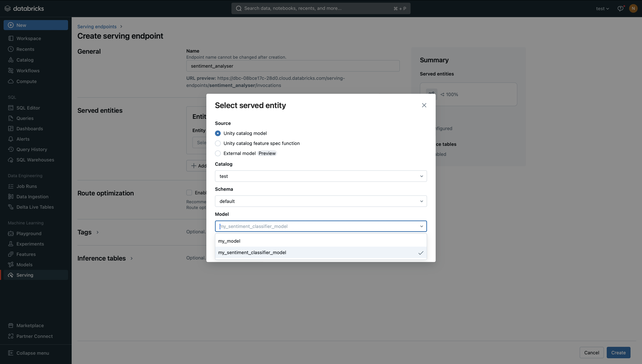
Task: Click the Collapse menu icon
Action: pyautogui.click(x=11, y=353)
